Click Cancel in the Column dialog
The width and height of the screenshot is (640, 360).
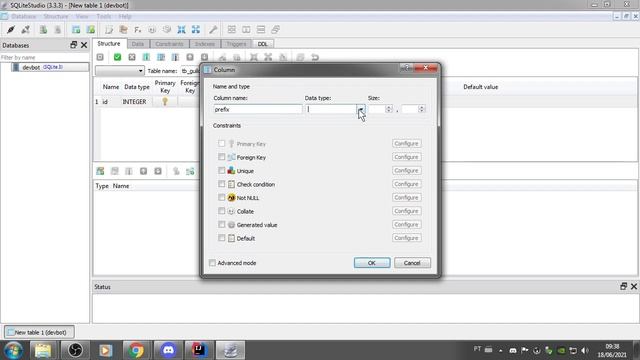coord(412,263)
